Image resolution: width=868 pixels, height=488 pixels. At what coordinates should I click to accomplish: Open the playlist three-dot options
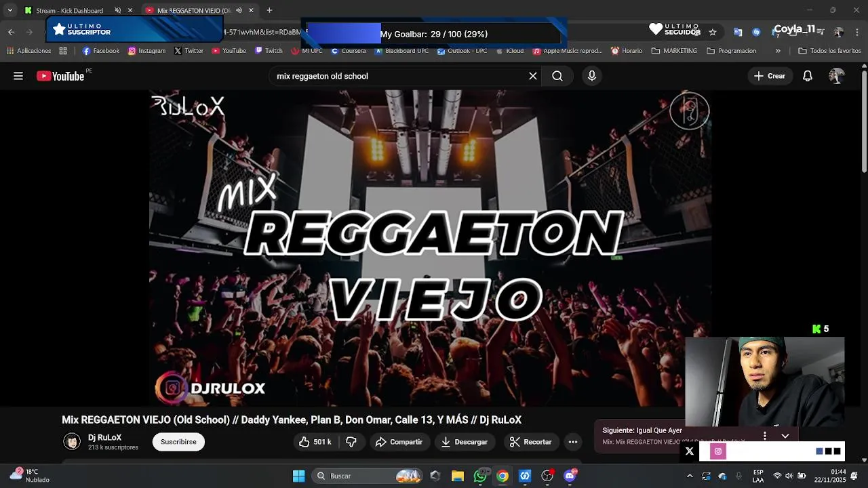click(765, 436)
